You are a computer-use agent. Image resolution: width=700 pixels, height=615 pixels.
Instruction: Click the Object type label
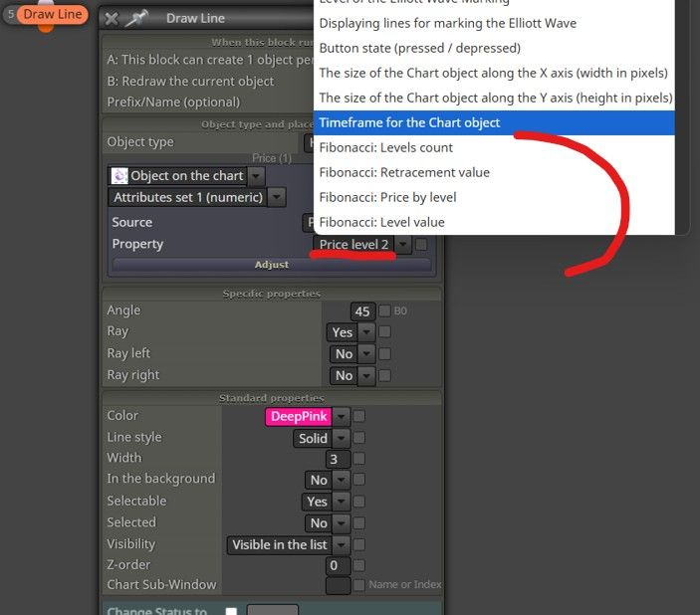click(x=140, y=142)
